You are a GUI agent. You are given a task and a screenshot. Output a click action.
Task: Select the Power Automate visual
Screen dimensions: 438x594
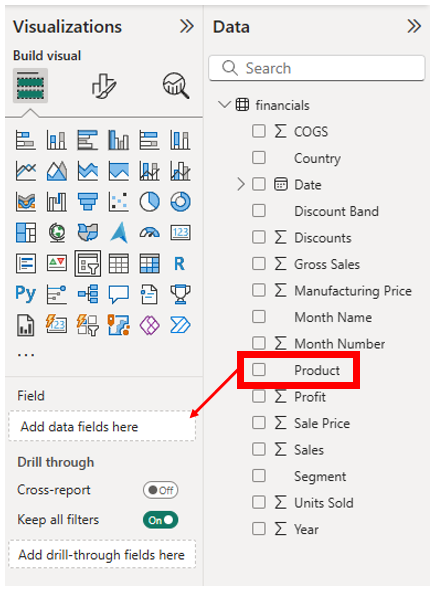point(180,325)
